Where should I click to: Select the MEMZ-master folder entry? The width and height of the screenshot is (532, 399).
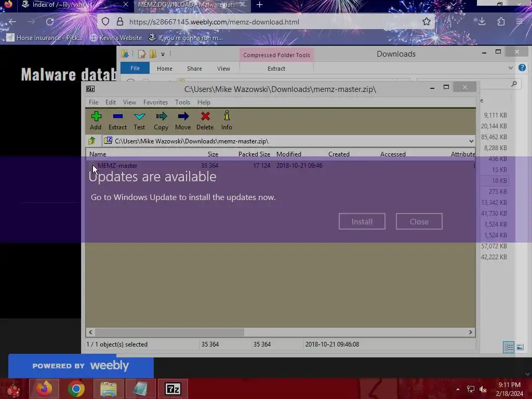pos(117,166)
